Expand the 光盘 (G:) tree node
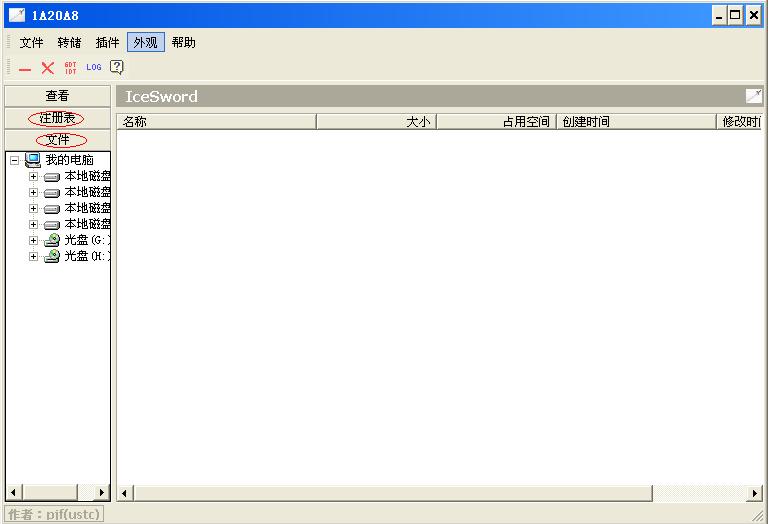 pos(33,240)
